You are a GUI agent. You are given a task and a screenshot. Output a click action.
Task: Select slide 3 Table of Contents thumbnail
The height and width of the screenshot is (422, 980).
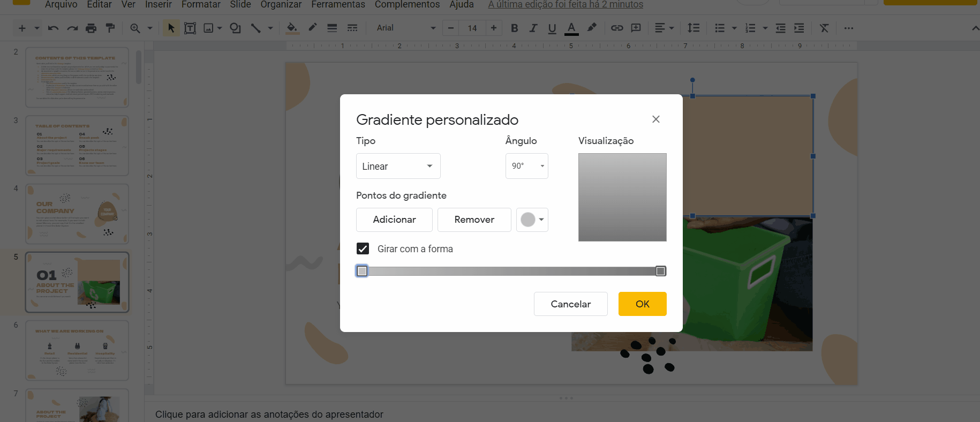coord(77,146)
